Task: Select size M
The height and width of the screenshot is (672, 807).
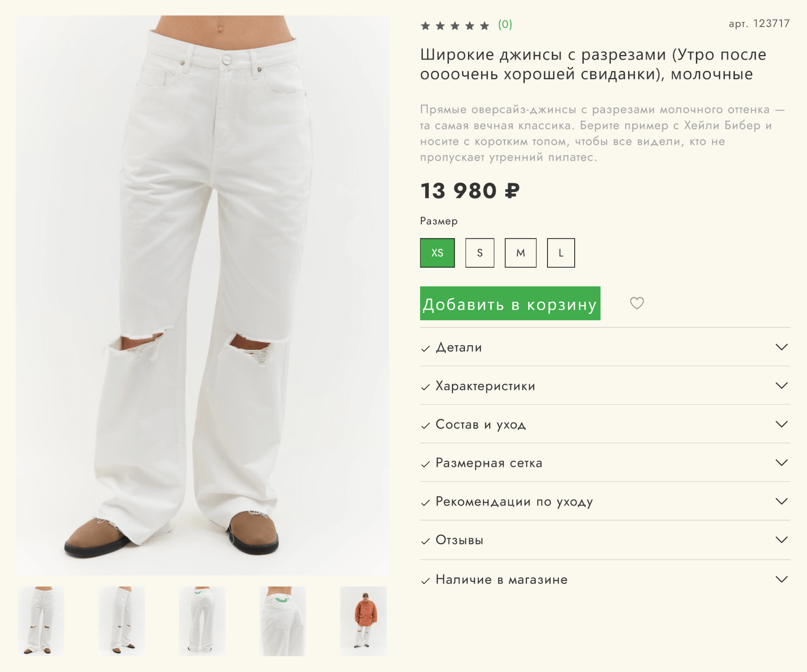Action: (x=520, y=253)
